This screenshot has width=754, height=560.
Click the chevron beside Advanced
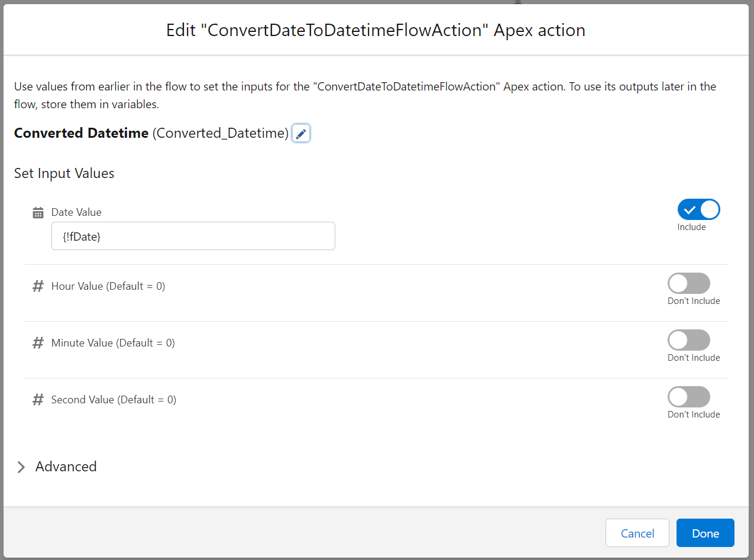21,467
